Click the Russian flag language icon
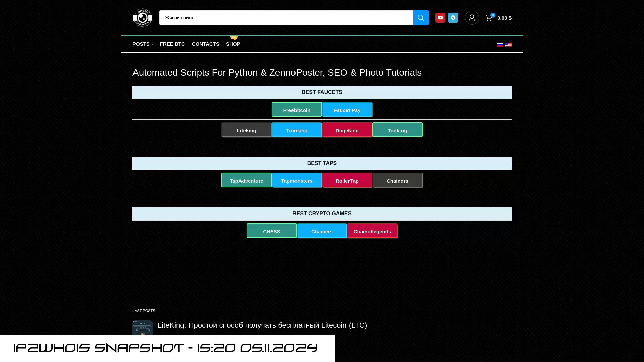644x362 pixels. [x=500, y=44]
